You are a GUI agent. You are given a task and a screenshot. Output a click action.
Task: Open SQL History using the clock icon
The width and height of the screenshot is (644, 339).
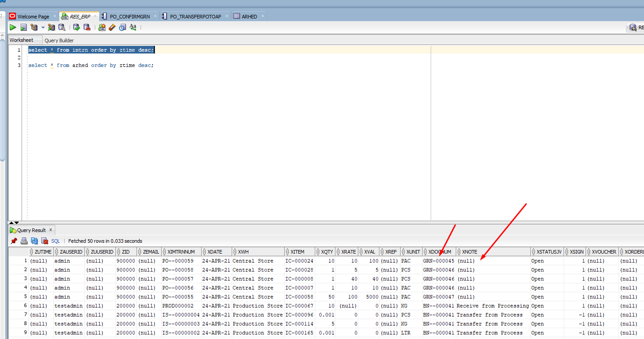click(x=122, y=27)
